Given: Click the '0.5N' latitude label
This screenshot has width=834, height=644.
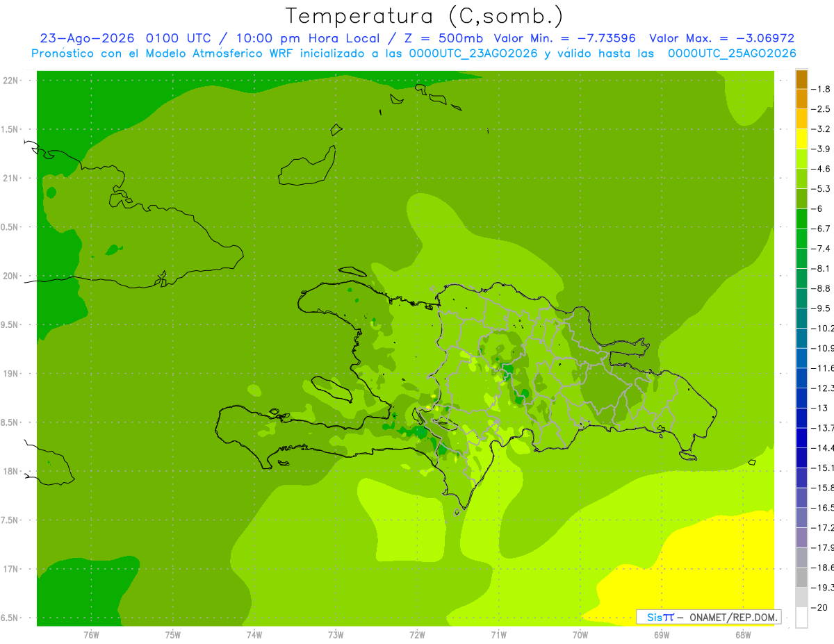Looking at the screenshot, I should (x=9, y=227).
